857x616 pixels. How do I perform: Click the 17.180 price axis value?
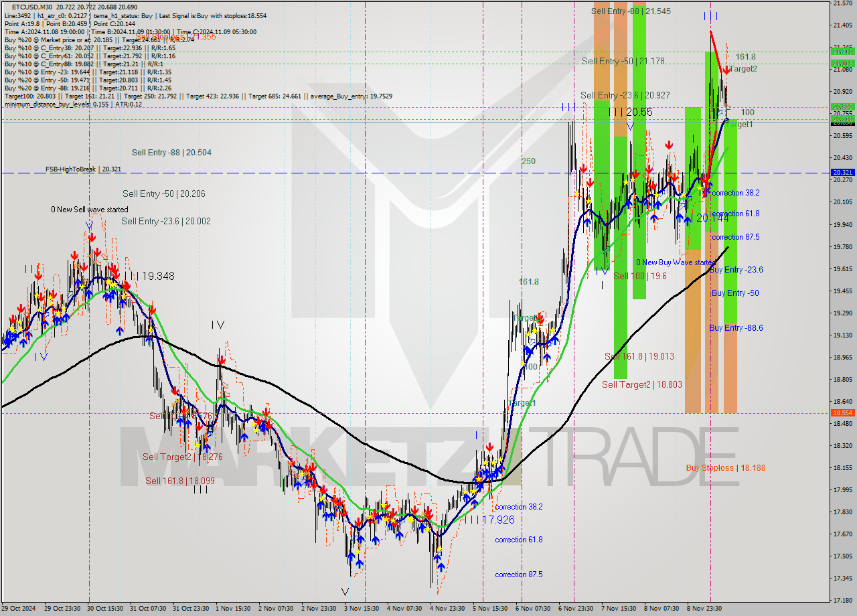click(842, 600)
